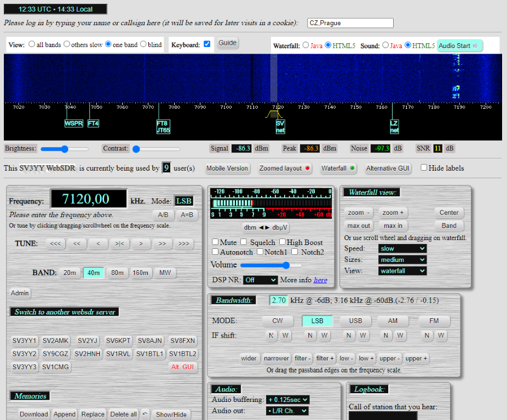Click the logbook call of station field
This screenshot has width=507, height=420.
click(383, 416)
